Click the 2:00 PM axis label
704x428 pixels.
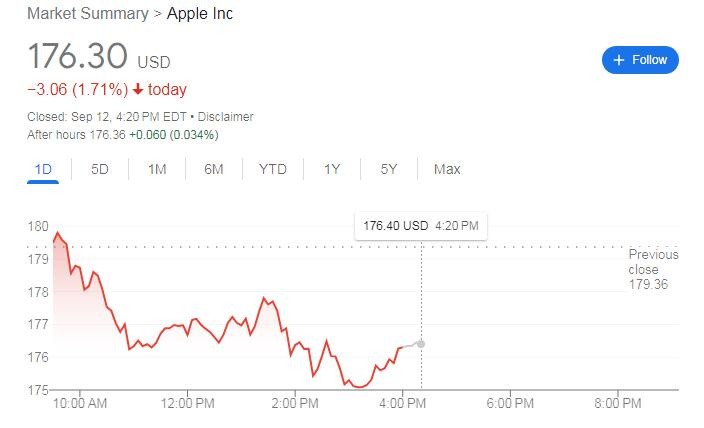(x=295, y=404)
